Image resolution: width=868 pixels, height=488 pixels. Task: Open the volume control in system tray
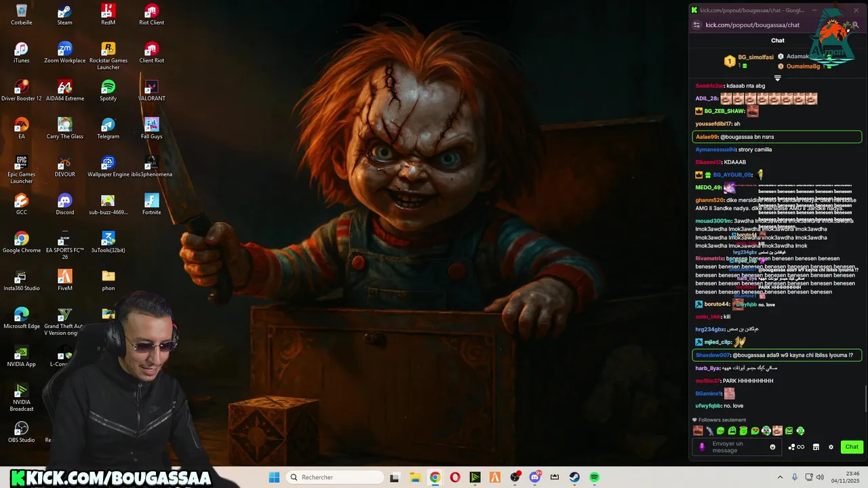(820, 477)
